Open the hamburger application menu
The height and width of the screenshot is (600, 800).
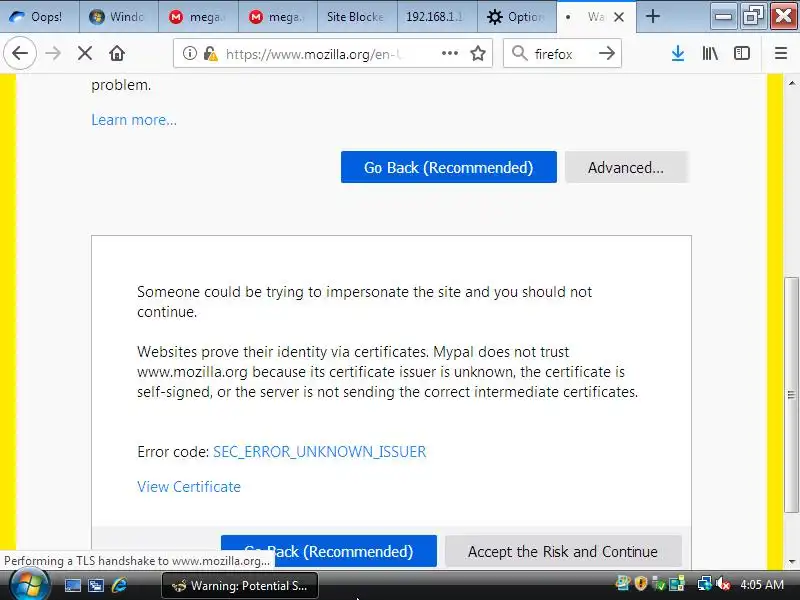click(781, 53)
